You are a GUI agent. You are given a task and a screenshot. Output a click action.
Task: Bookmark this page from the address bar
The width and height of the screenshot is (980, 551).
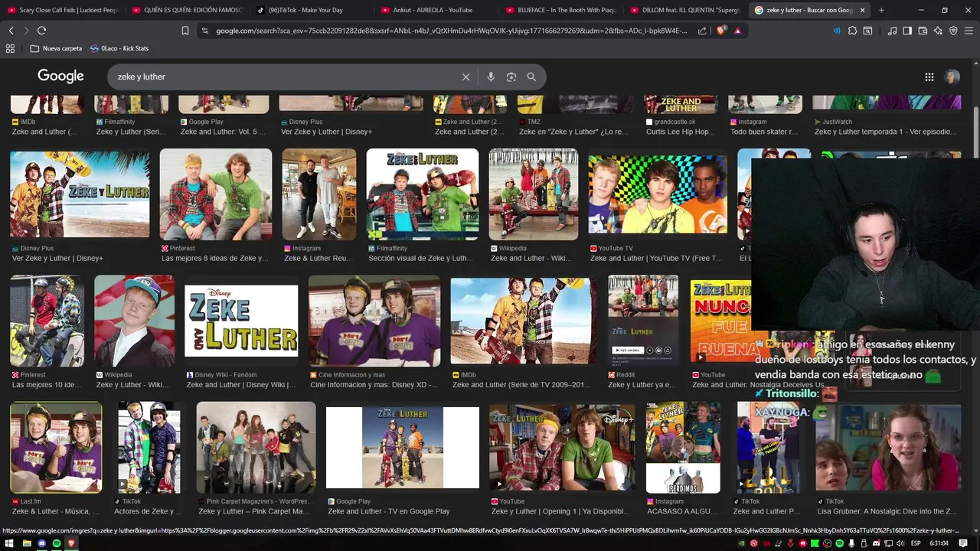(x=185, y=31)
